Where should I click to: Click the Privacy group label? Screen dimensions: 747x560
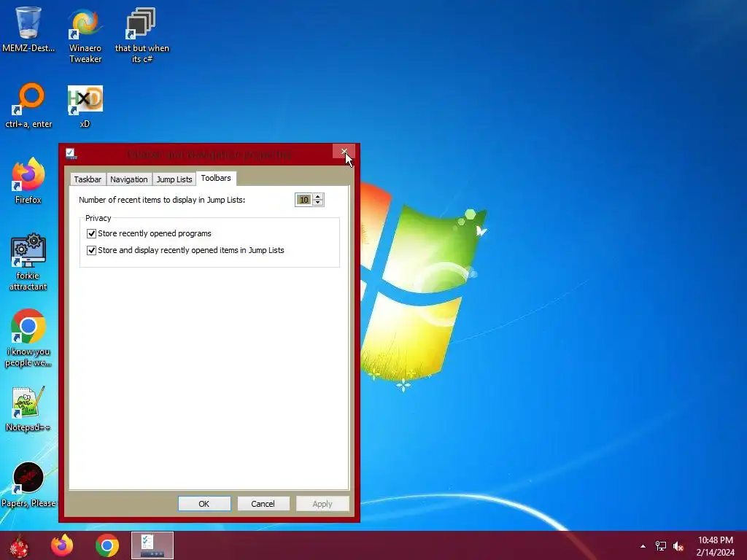point(98,218)
